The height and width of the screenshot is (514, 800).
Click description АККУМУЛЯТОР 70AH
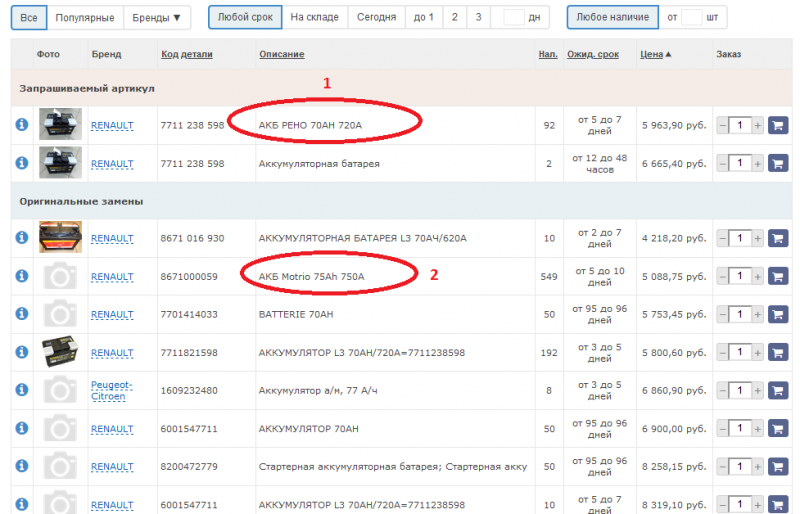[308, 429]
